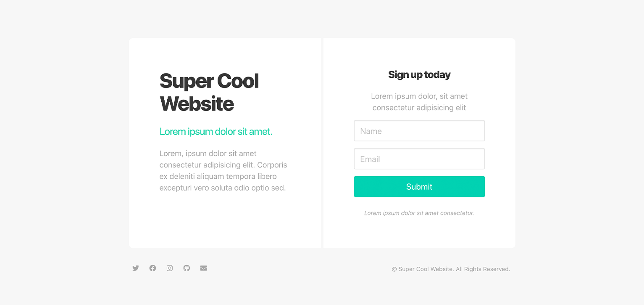644x305 pixels.
Task: Click the sign-up form description text
Action: tap(419, 101)
